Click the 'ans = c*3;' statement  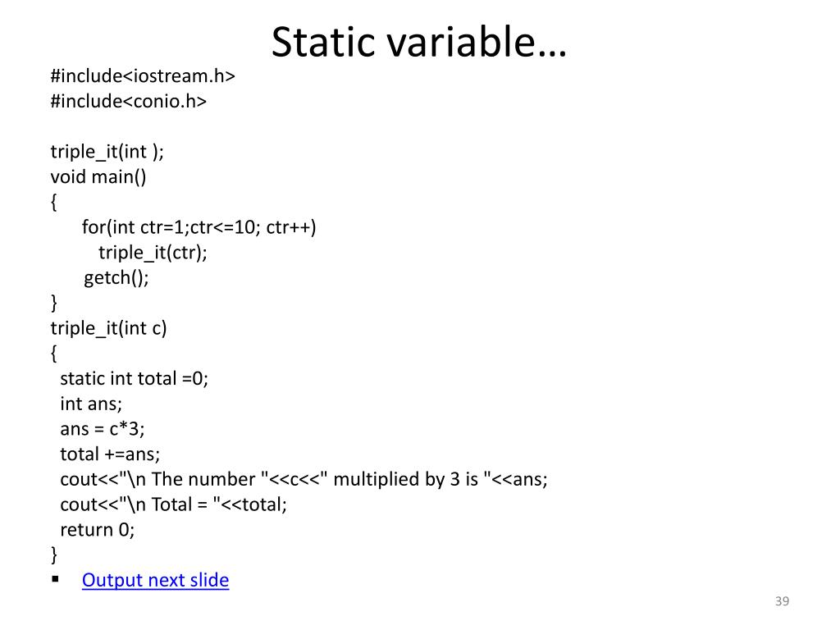[x=103, y=429]
